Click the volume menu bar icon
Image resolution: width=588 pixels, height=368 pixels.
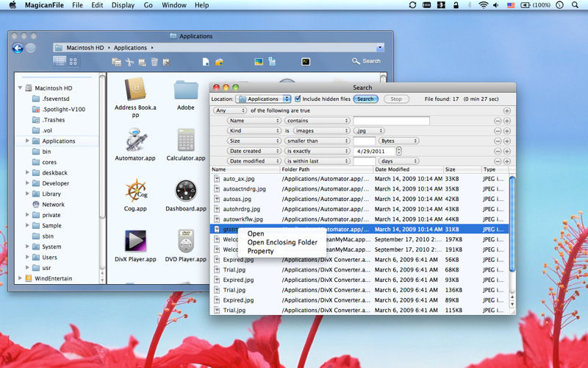pyautogui.click(x=495, y=5)
